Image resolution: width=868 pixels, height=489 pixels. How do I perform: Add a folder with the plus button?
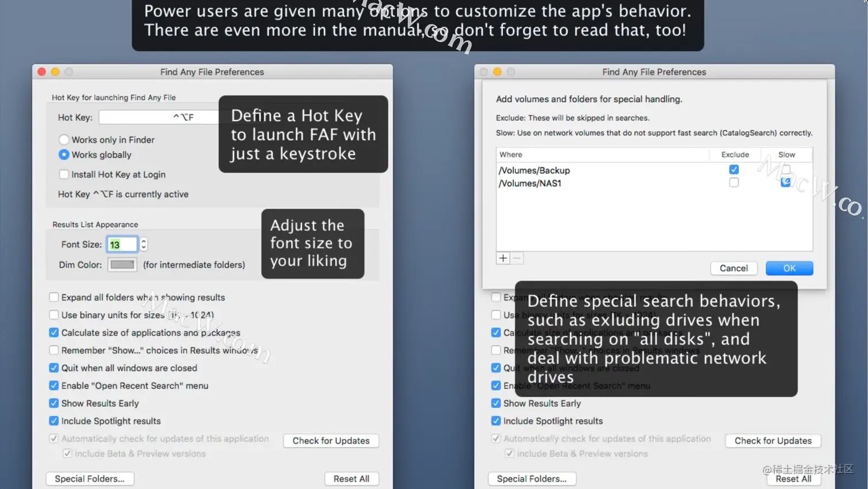coord(503,259)
